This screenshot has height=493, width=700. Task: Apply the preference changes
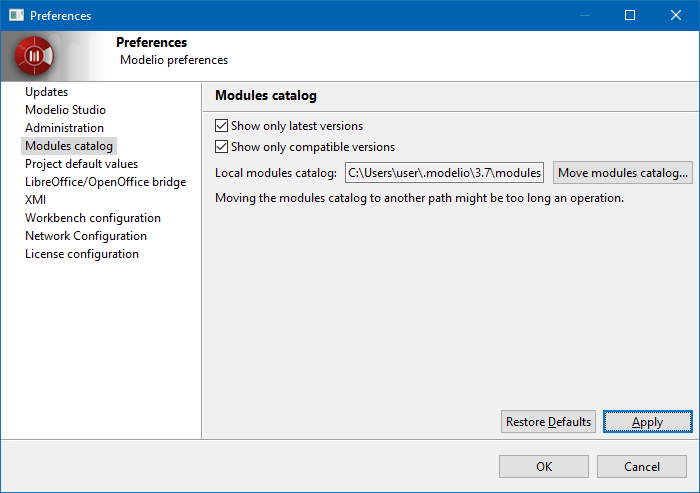647,422
